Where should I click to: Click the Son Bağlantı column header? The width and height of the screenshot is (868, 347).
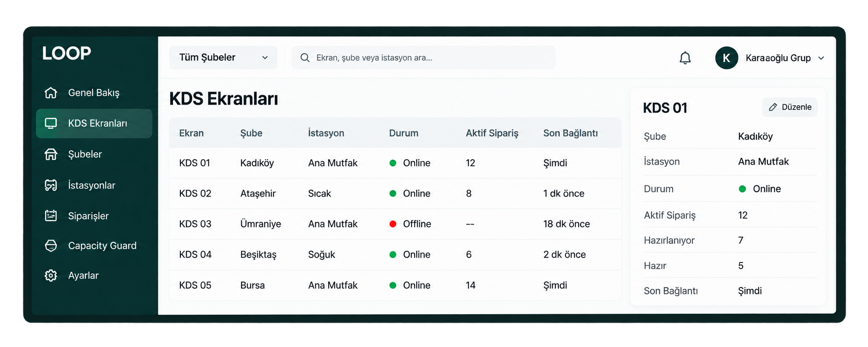coord(570,133)
